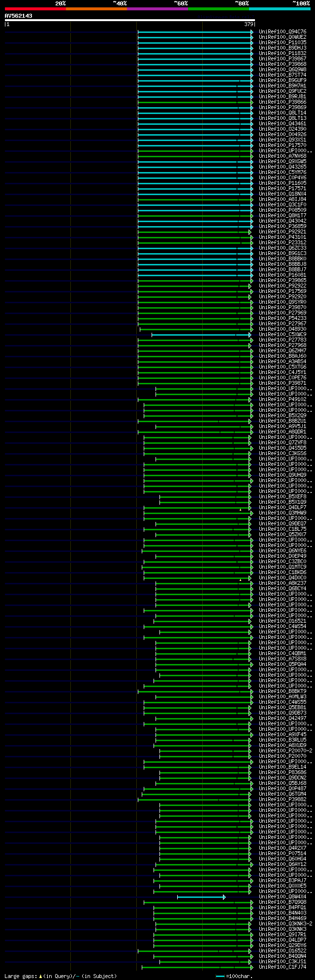Open hit UniRef100_Q94C76
Screen dimensions: 315x980
(283, 32)
